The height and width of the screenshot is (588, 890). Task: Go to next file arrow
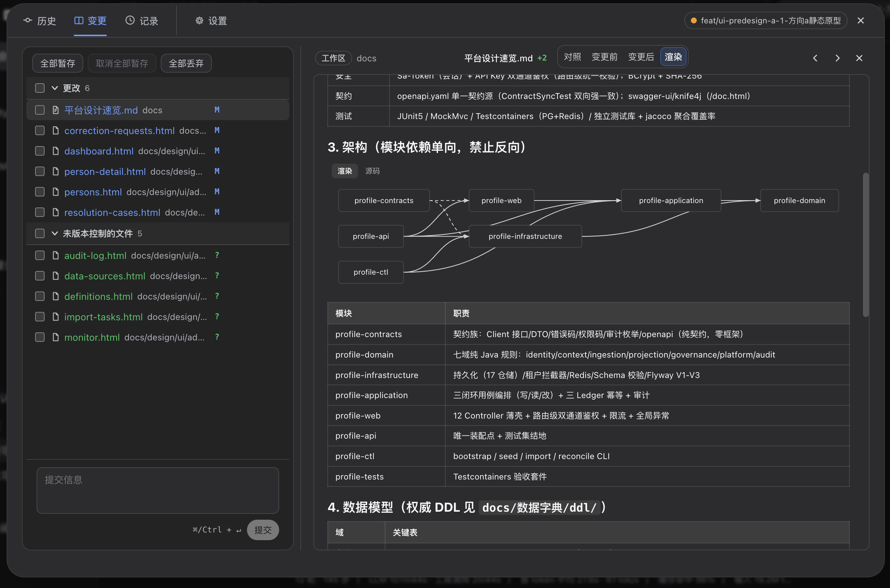pyautogui.click(x=837, y=58)
